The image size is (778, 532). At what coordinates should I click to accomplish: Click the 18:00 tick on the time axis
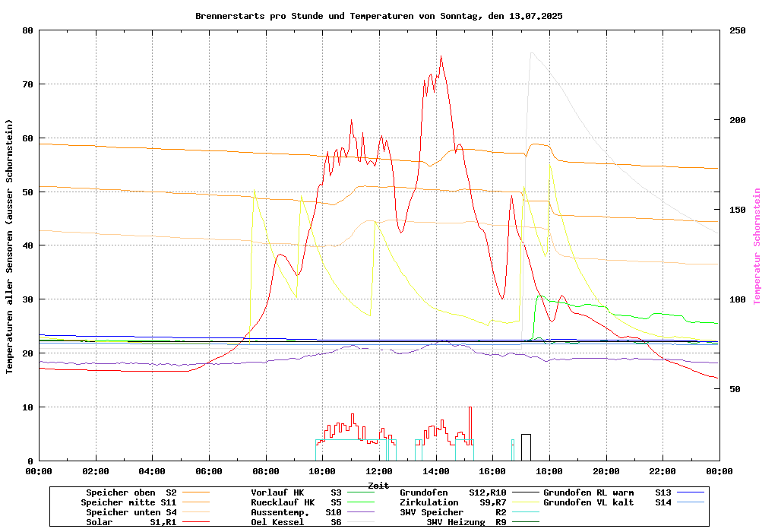tap(549, 471)
